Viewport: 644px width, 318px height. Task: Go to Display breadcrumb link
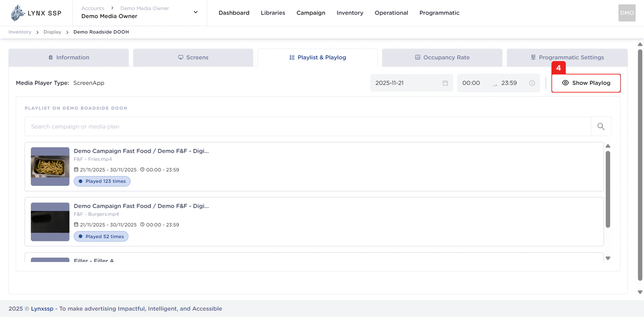(52, 32)
